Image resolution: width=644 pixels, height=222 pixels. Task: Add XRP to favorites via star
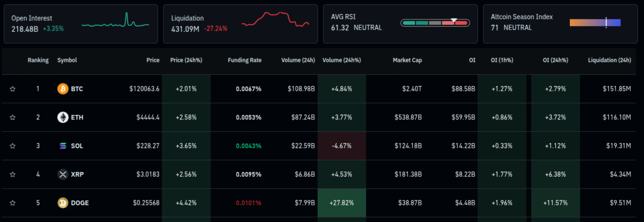click(x=12, y=174)
